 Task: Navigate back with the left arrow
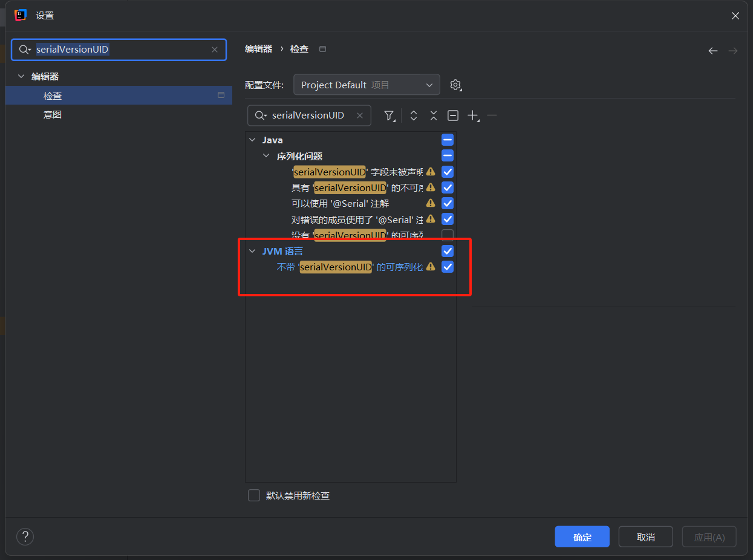[713, 51]
